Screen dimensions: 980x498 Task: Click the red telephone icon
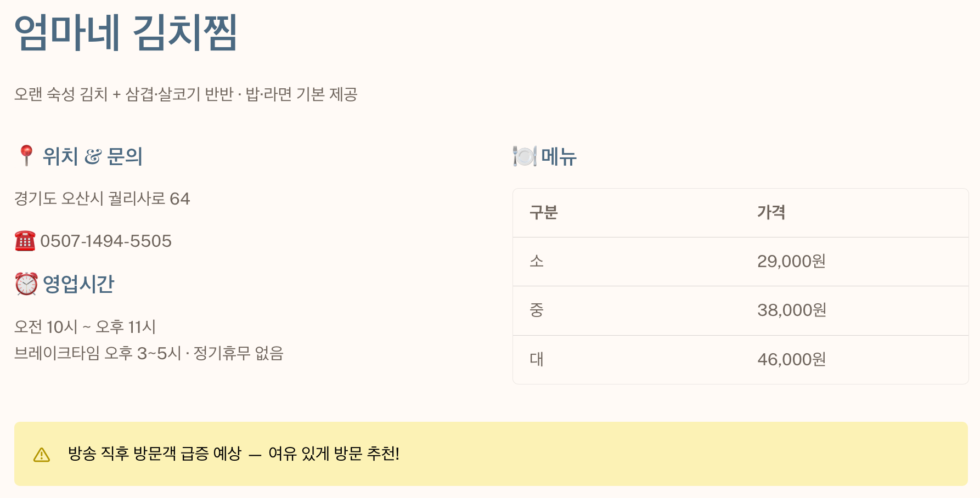pos(25,241)
